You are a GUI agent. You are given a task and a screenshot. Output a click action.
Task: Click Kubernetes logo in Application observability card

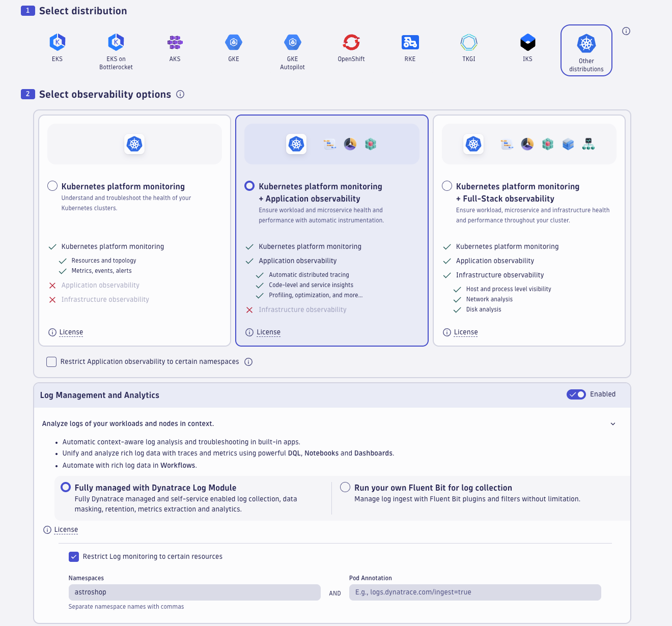(x=296, y=144)
